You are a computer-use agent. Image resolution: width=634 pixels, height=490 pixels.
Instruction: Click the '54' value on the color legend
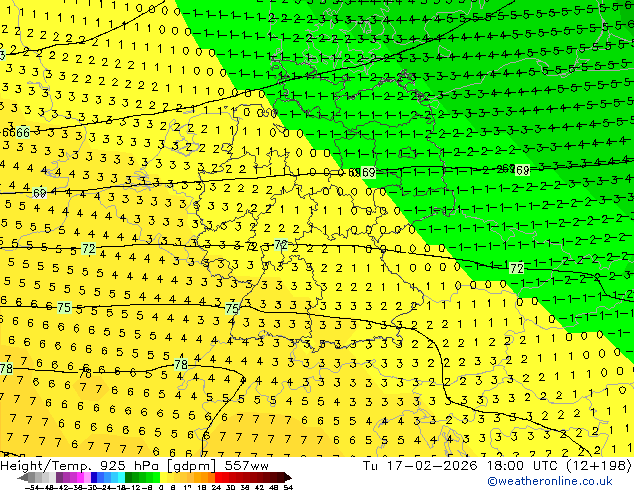(x=288, y=487)
